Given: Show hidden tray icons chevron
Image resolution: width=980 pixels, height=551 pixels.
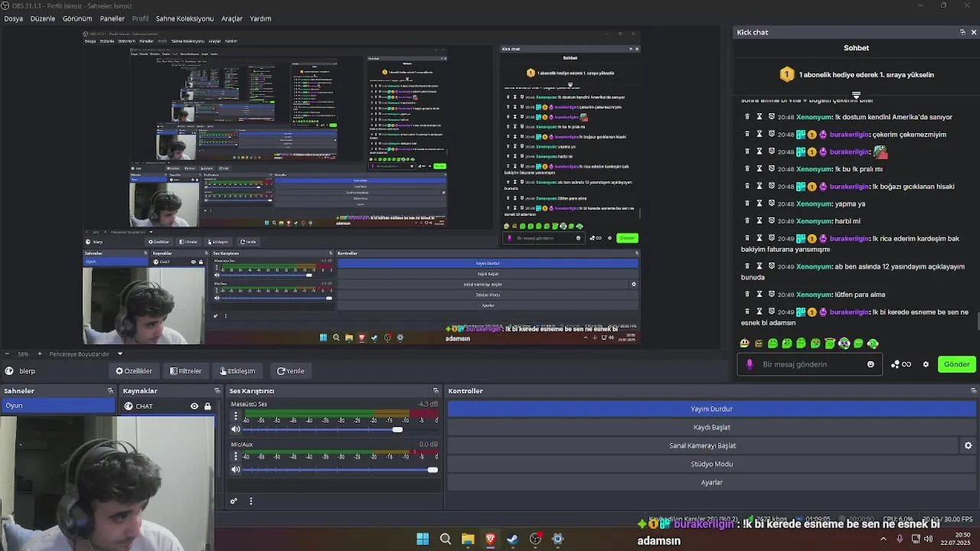Looking at the screenshot, I should point(883,539).
